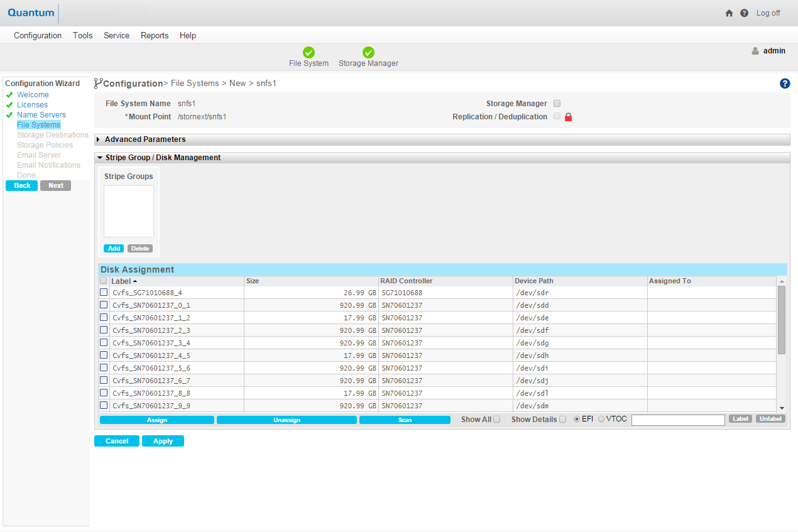Open the Reports menu
Viewport: 798px width, 532px height.
coord(155,35)
